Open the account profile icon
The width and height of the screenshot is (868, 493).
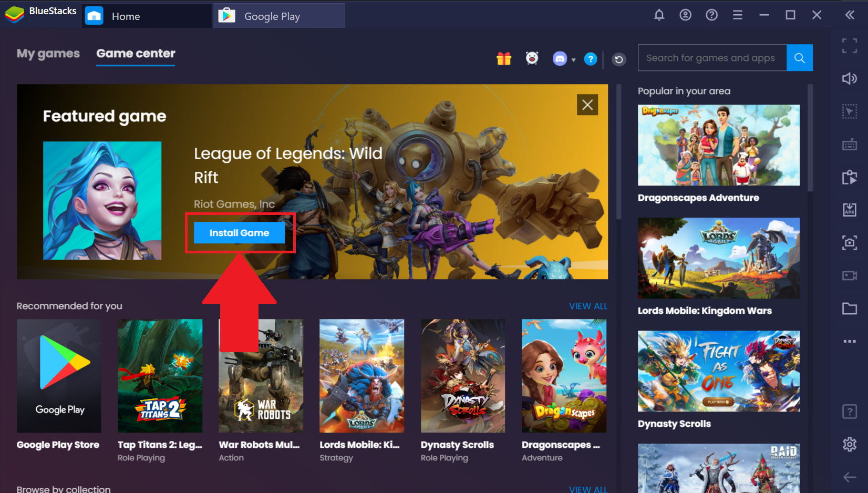point(685,15)
